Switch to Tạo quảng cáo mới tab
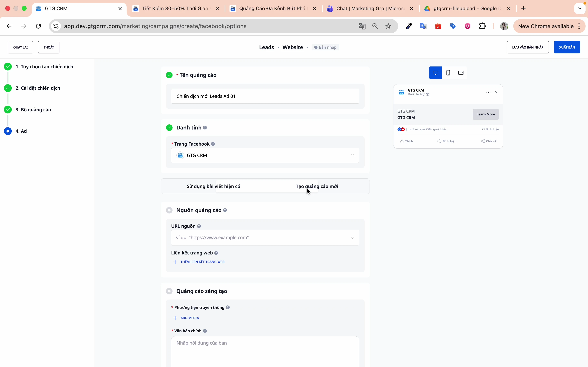 (317, 186)
